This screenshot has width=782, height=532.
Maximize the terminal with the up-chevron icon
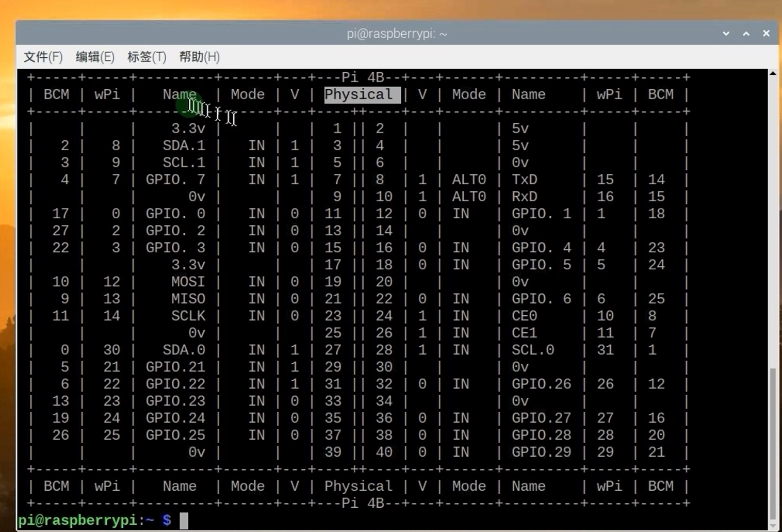pyautogui.click(x=746, y=34)
